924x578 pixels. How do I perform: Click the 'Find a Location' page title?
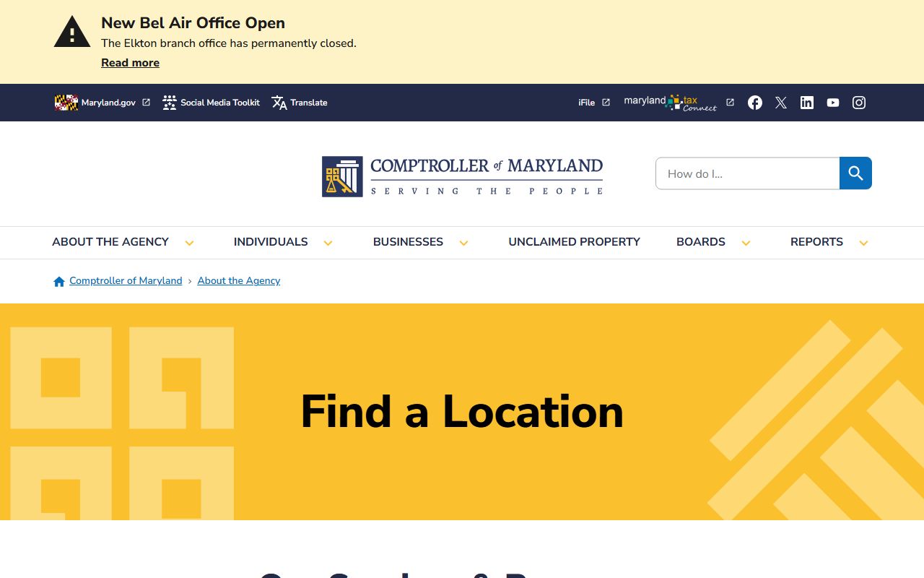pos(462,411)
